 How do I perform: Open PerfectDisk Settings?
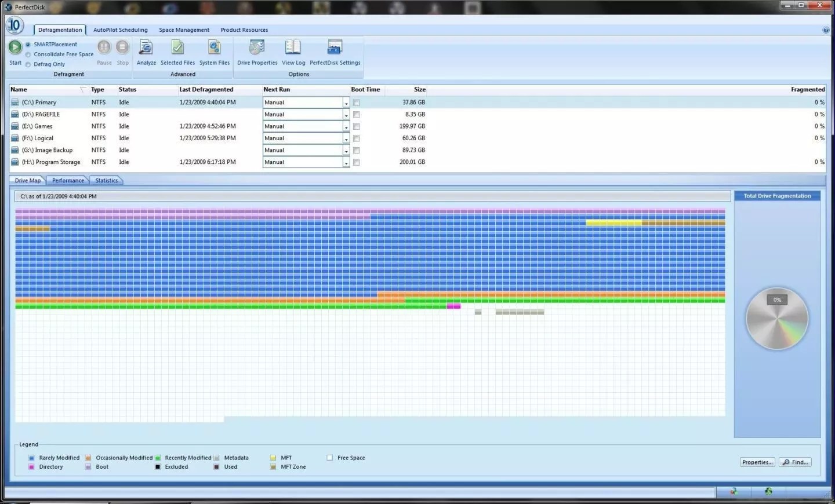coord(335,48)
